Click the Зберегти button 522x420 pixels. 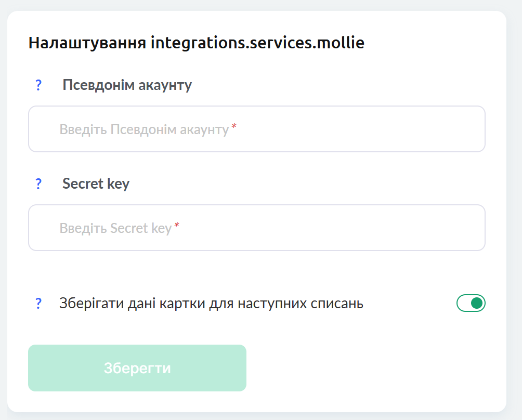(x=137, y=368)
